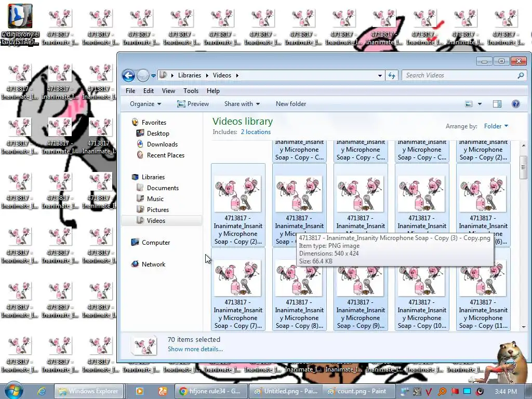Viewport: 532px width, 399px height.
Task: Switch to Untitled.png Paint taskbar window
Action: (x=286, y=391)
